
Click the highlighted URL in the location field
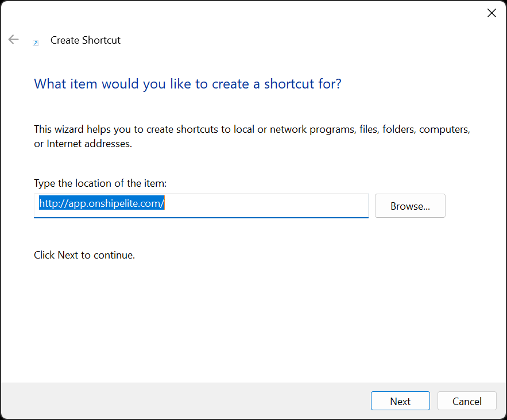click(x=102, y=203)
